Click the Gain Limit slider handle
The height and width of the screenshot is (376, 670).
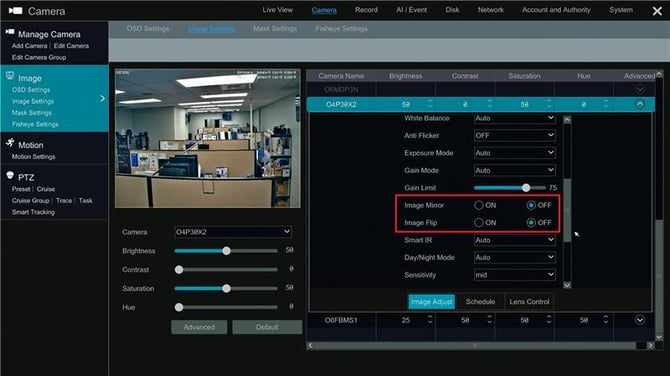click(526, 188)
